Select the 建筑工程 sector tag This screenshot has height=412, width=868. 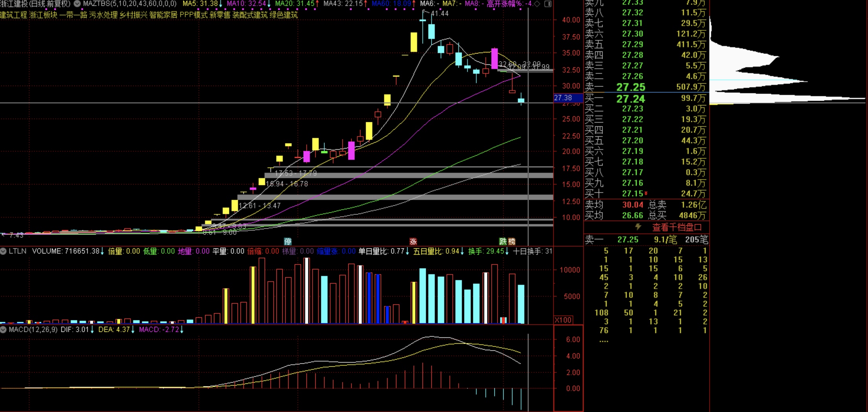[14, 15]
